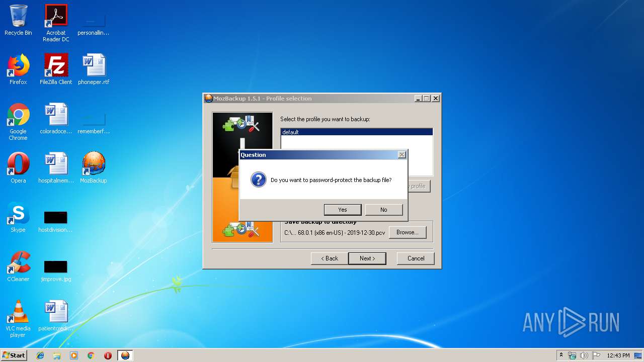The height and width of the screenshot is (362, 644).
Task: Click the Show desktop button
Action: pyautogui.click(x=639, y=355)
